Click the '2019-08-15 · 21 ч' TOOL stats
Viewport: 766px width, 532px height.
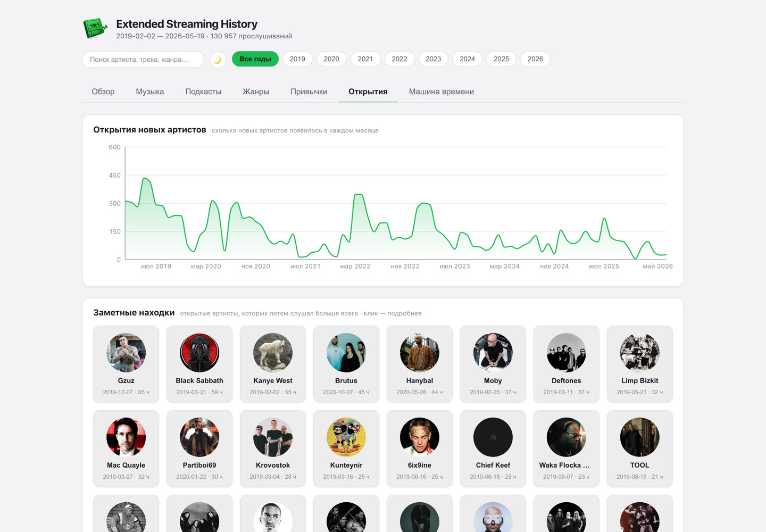[640, 477]
